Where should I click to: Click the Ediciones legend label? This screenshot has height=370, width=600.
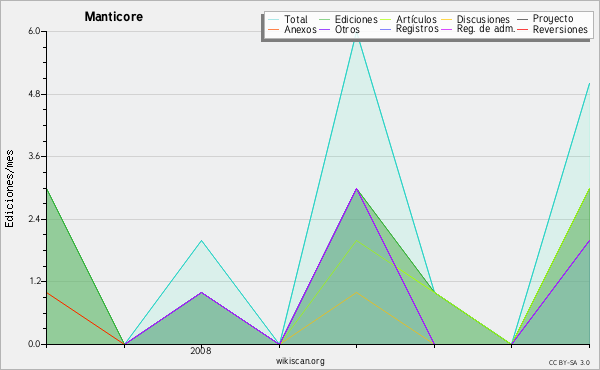pyautogui.click(x=356, y=19)
